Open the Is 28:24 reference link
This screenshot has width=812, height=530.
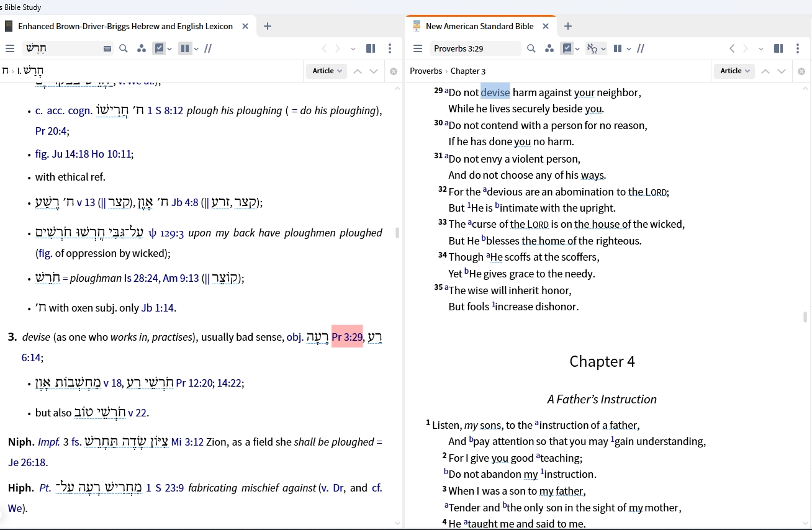(x=141, y=278)
